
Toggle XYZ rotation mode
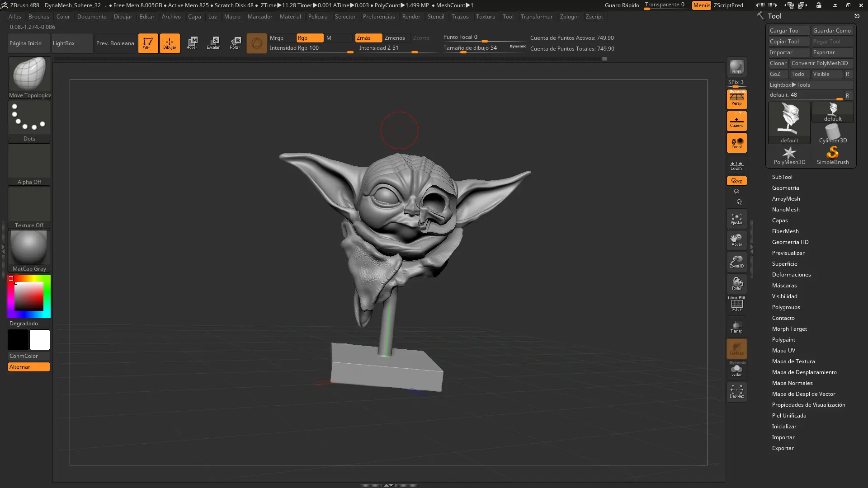[x=736, y=181]
